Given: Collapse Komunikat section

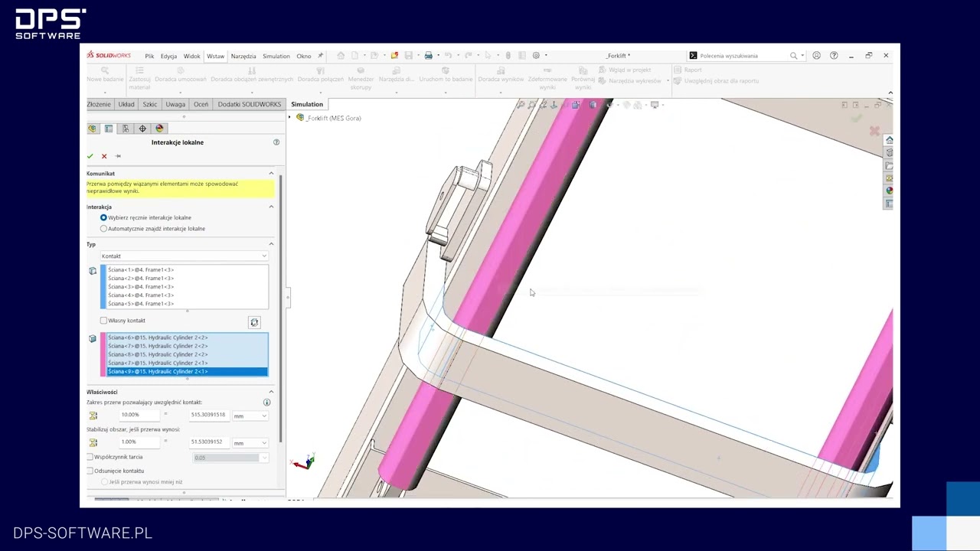Looking at the screenshot, I should [271, 174].
